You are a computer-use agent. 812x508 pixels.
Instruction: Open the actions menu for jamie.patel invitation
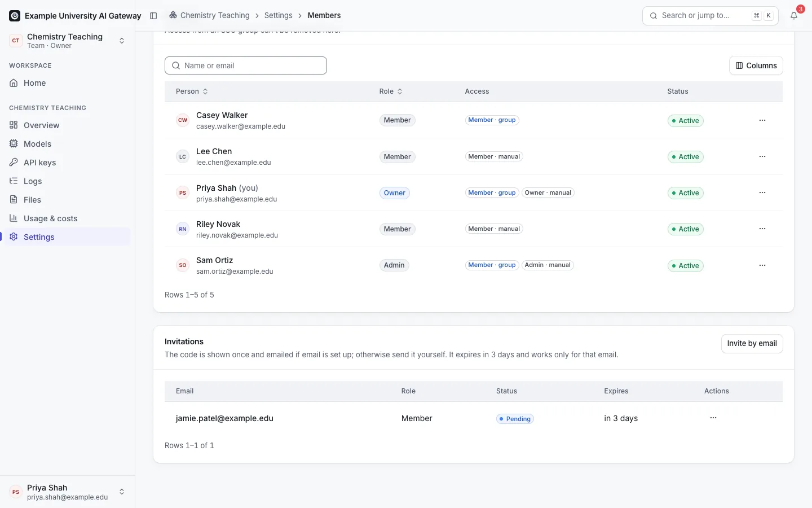click(713, 418)
